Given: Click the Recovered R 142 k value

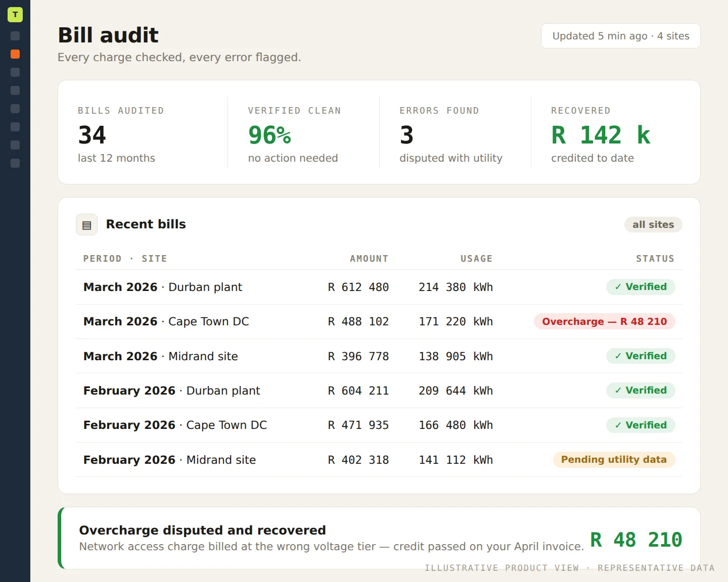Looking at the screenshot, I should coord(601,135).
